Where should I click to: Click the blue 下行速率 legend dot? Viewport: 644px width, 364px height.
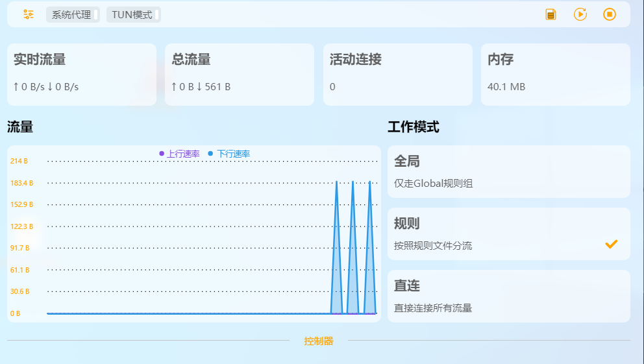point(210,154)
